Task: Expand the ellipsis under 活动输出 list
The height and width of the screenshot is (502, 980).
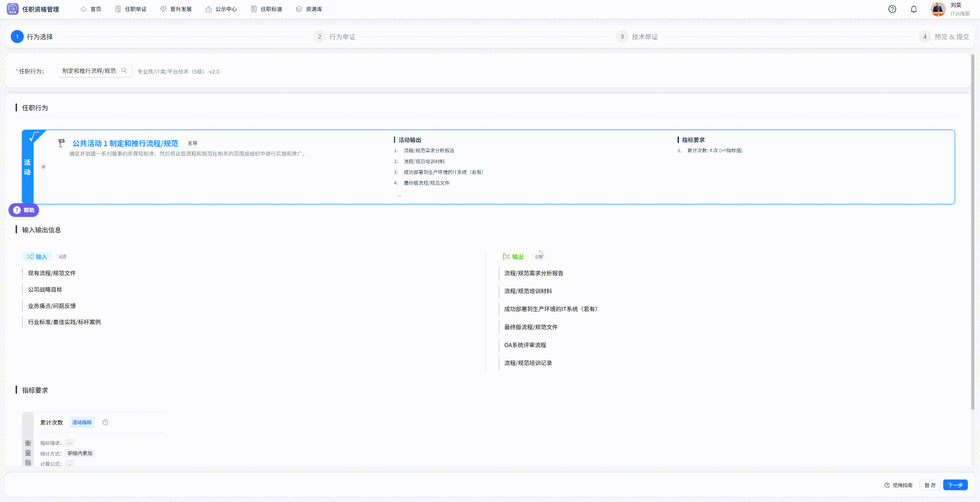Action: 399,195
